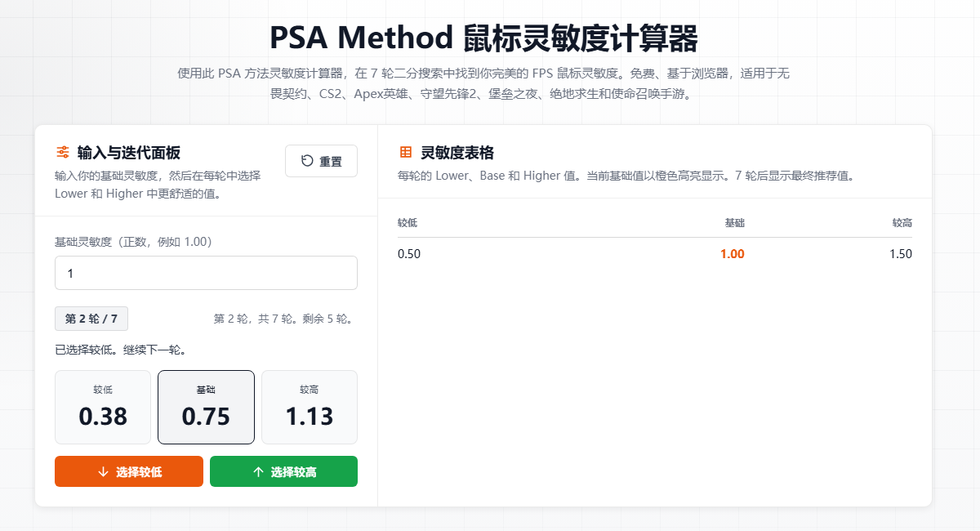
Task: Click the 重置 button
Action: coord(321,161)
